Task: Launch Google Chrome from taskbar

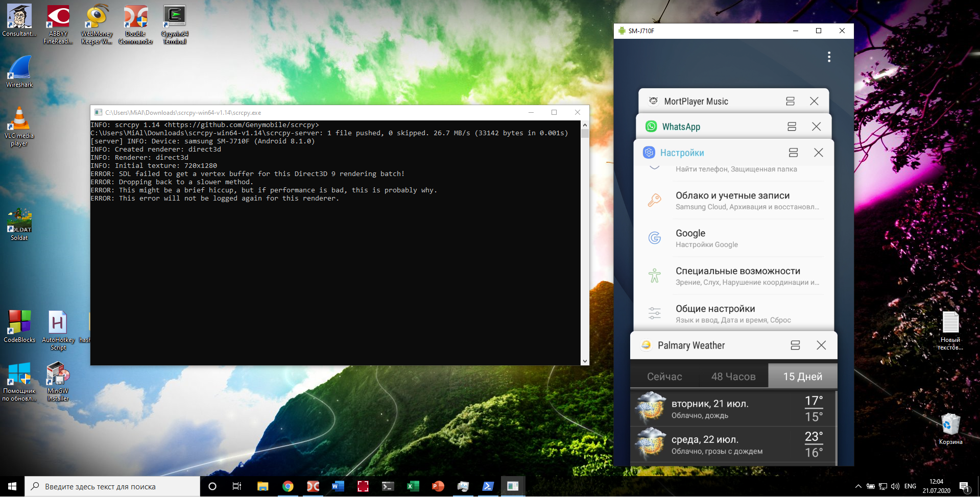Action: coord(288,486)
